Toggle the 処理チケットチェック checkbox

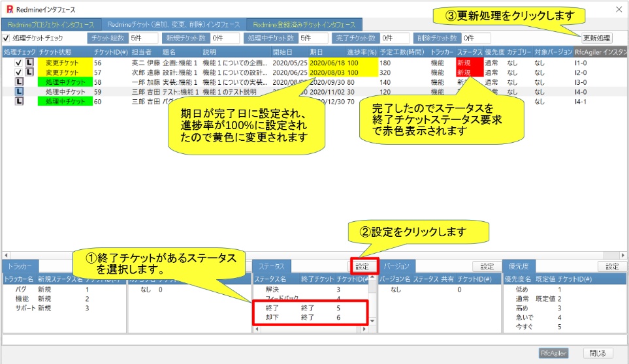[x=6, y=38]
